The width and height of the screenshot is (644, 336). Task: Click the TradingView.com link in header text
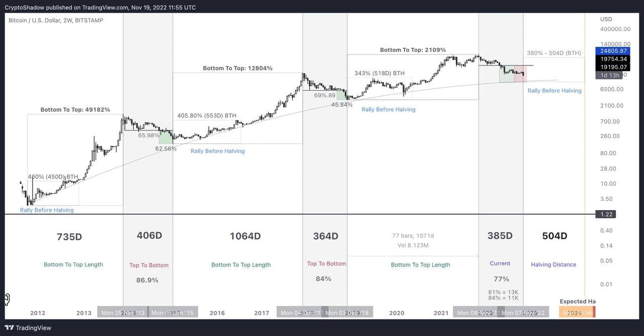105,7
